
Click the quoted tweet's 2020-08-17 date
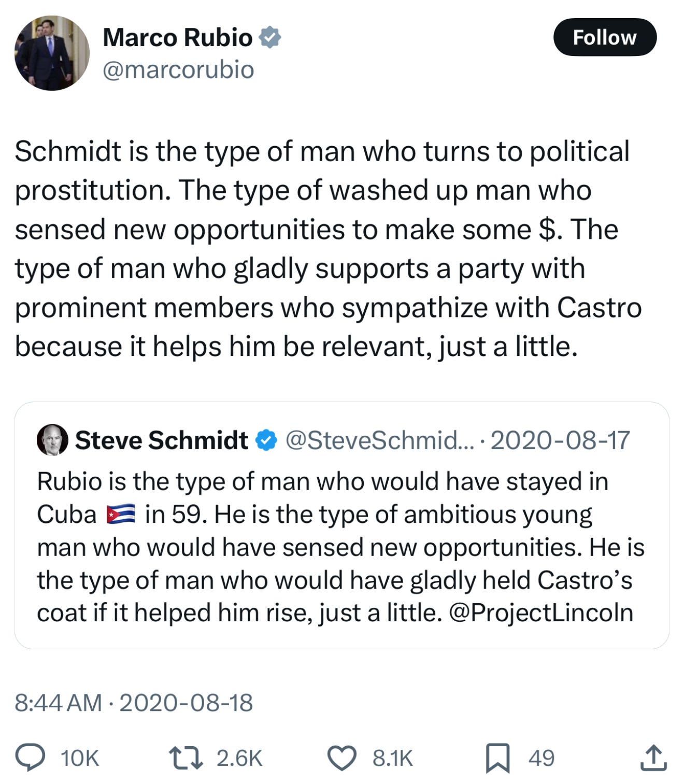[x=560, y=440]
